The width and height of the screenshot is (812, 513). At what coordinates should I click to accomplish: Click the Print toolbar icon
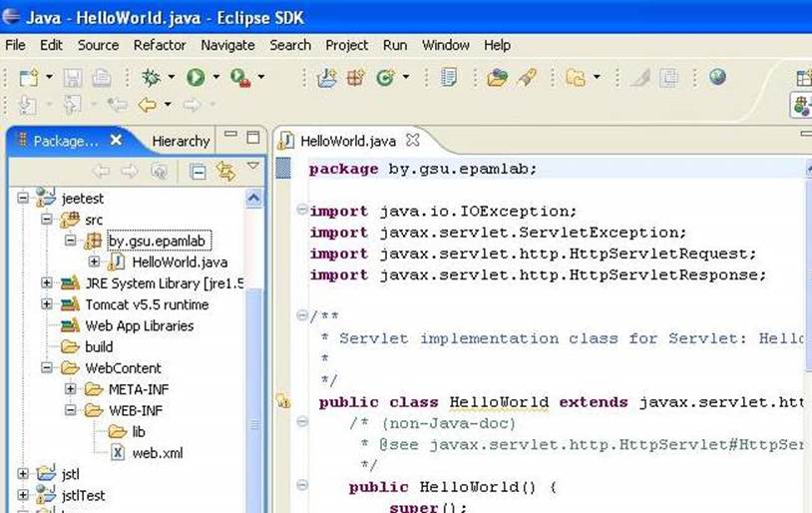[x=102, y=78]
